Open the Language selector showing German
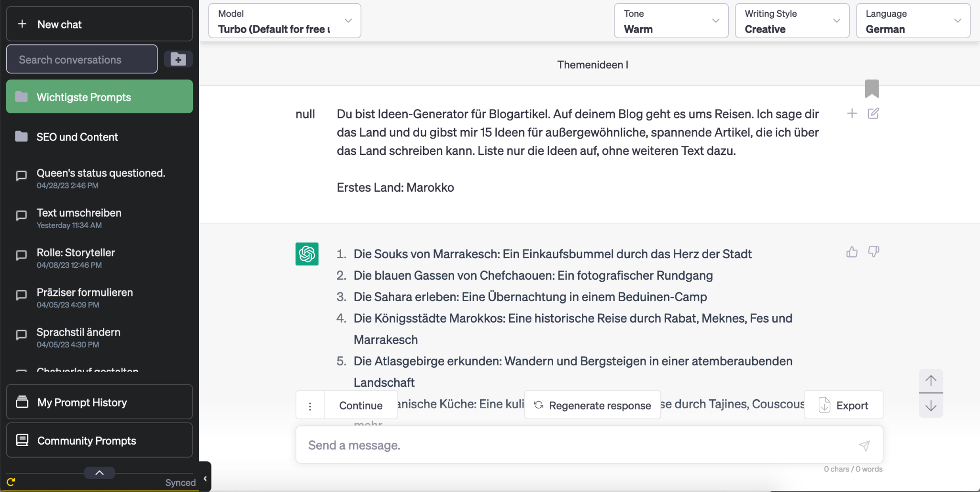The width and height of the screenshot is (980, 492). click(913, 21)
